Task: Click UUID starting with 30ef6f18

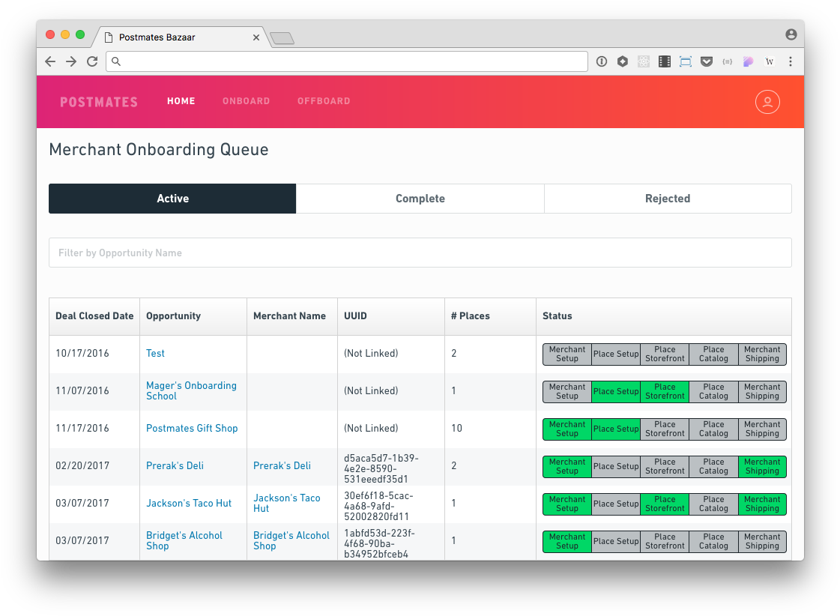Action: (x=378, y=506)
